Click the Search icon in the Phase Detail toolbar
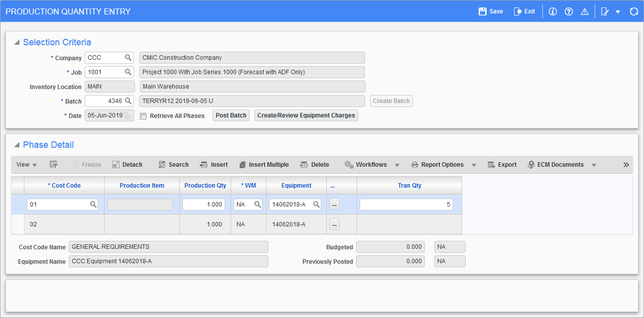The width and height of the screenshot is (644, 318). (x=173, y=164)
